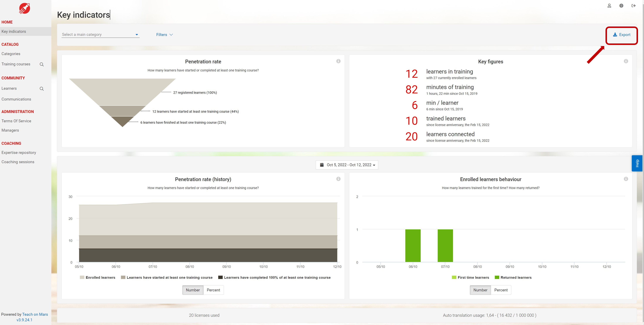
Task: Open the blue Help side tab
Action: [x=637, y=163]
